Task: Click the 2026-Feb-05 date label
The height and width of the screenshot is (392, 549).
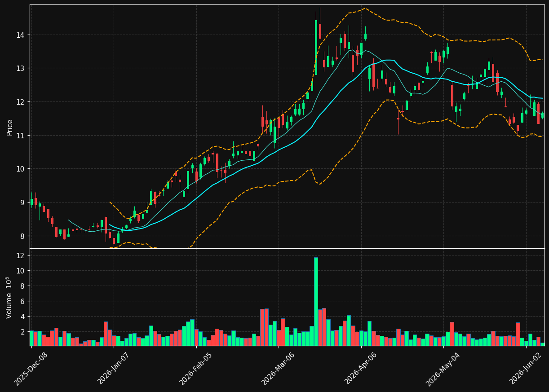Action: point(196,369)
